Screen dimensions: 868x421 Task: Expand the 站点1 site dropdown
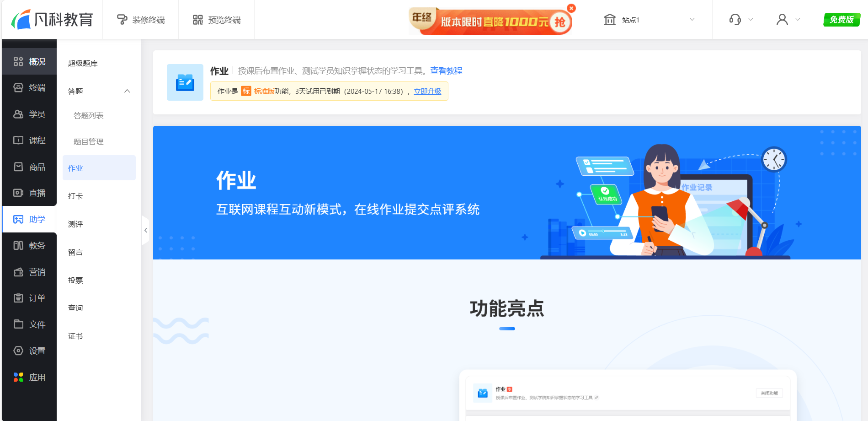692,19
